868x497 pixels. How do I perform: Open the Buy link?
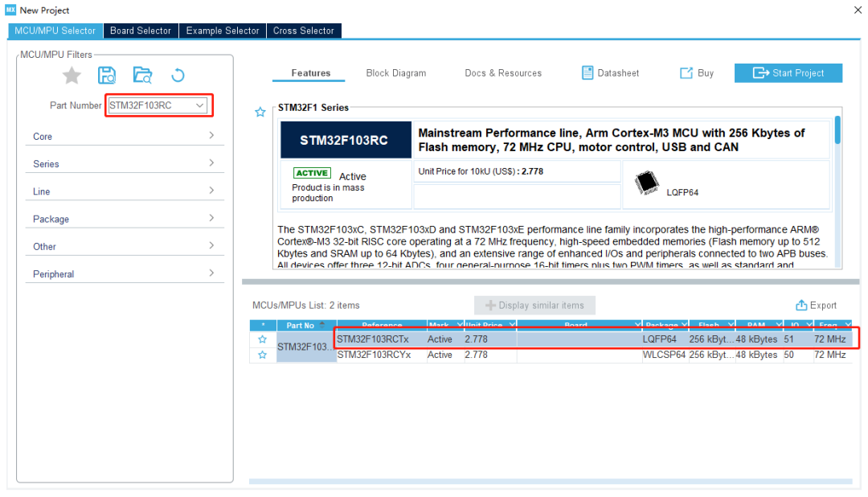coord(696,73)
